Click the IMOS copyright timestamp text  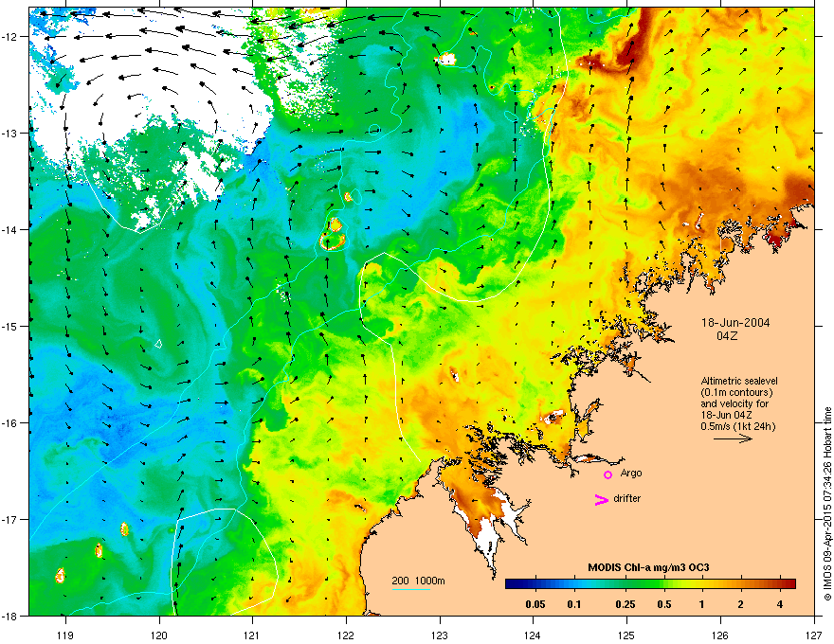point(827,504)
